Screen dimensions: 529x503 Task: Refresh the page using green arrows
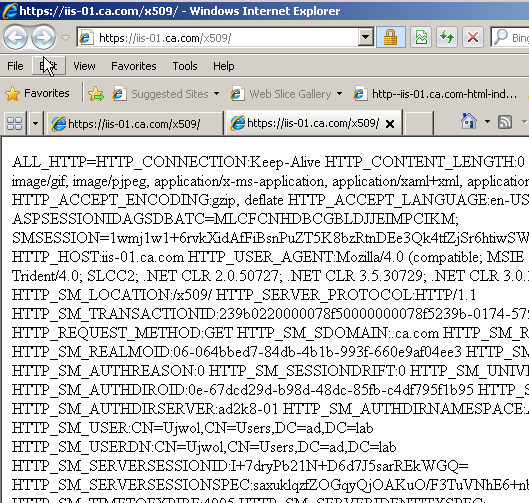tap(447, 37)
